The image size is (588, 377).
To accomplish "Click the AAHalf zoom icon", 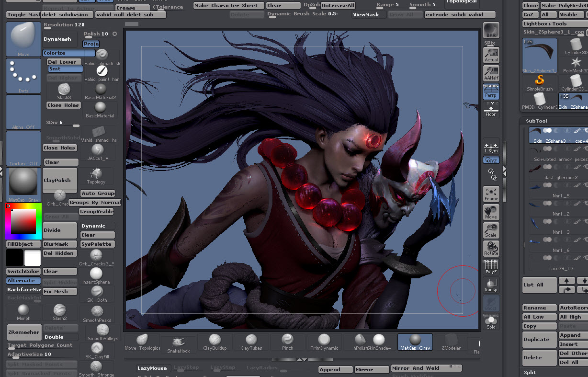I will [x=491, y=73].
